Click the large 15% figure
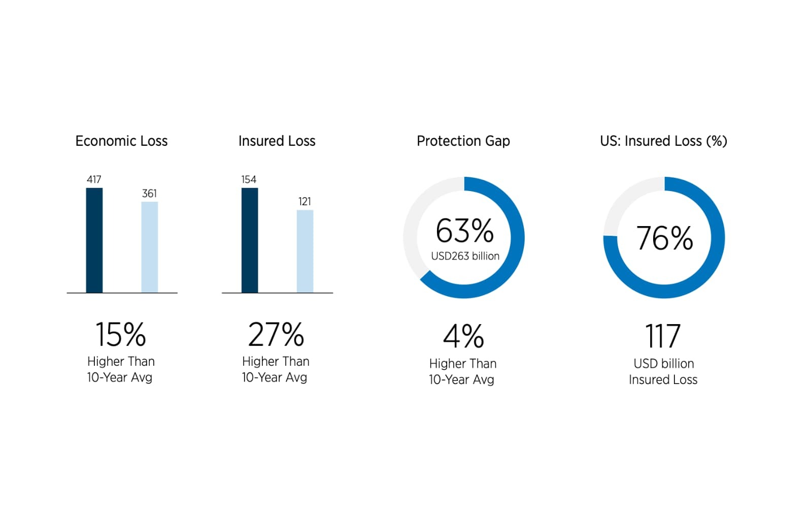 [121, 335]
